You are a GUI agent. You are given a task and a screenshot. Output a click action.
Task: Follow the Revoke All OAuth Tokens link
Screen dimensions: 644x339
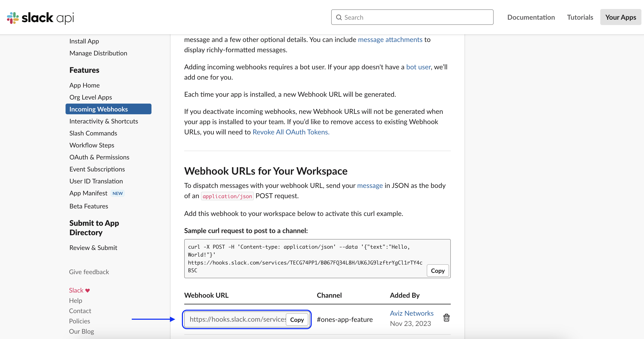coord(291,132)
